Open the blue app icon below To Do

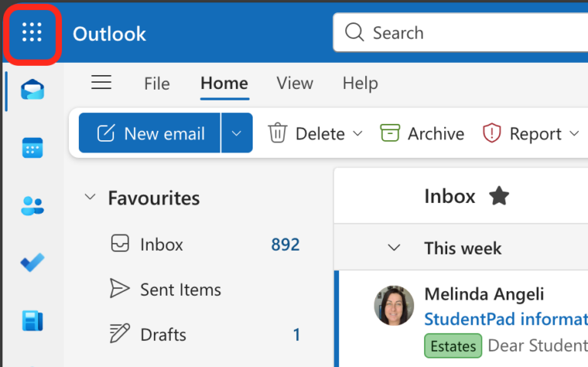pos(32,320)
